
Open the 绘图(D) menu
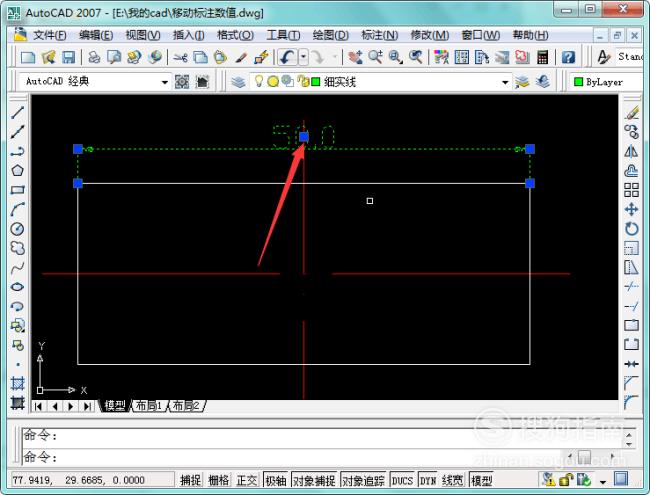330,35
